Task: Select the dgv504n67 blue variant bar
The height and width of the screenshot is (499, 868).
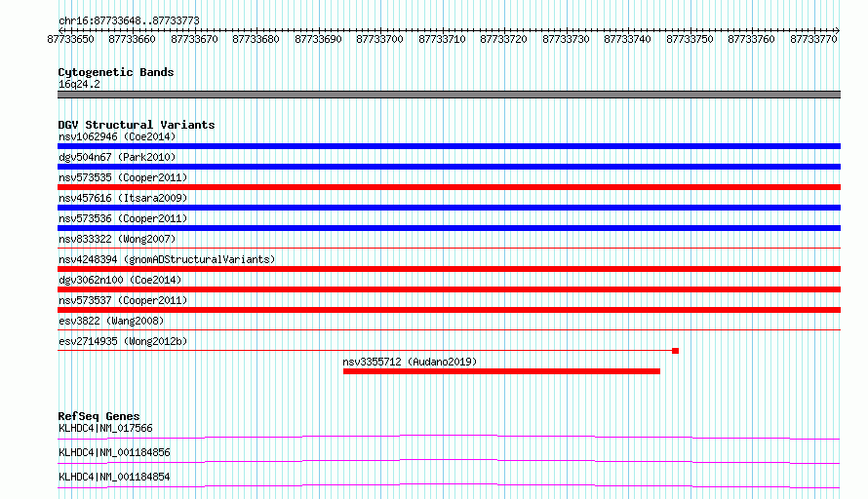Action: 449,167
